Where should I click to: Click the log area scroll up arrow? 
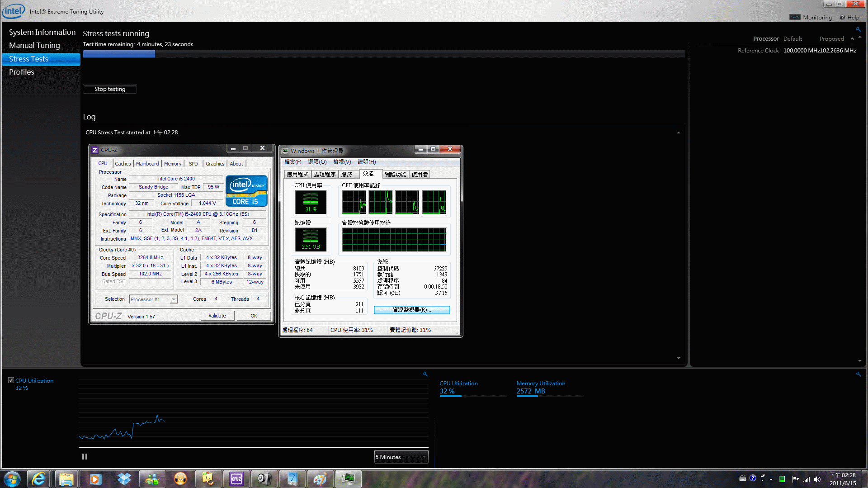tap(679, 133)
